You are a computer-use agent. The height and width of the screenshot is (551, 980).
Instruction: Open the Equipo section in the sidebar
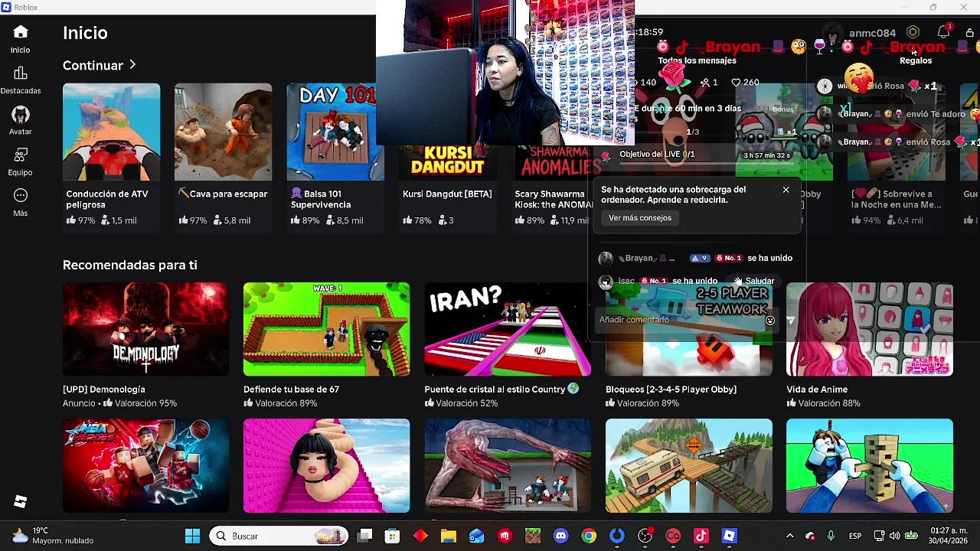21,162
